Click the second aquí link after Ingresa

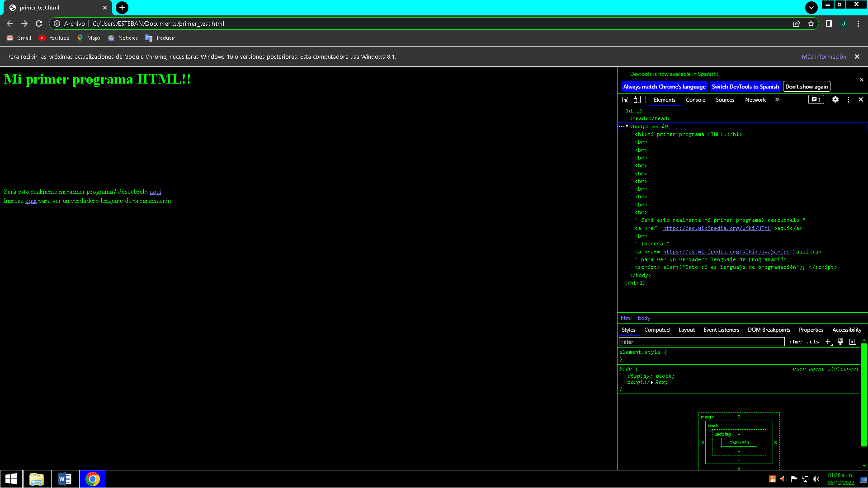(x=31, y=201)
